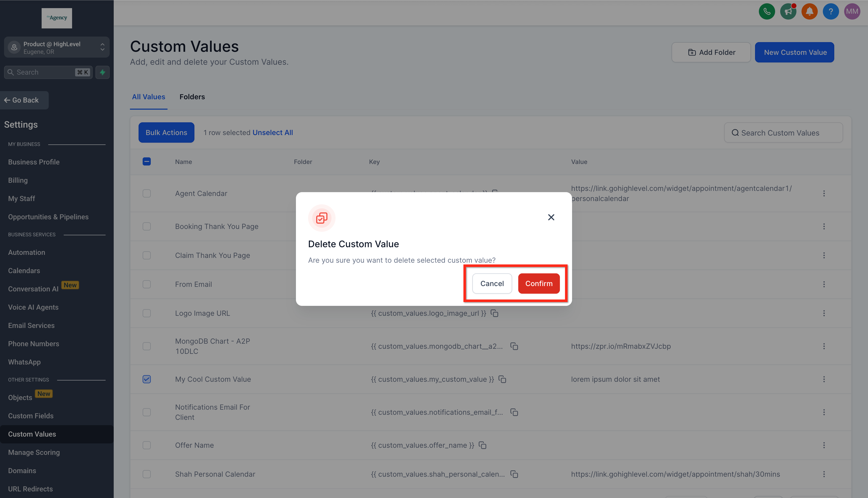Copy the logo_image_url key with copy icon
This screenshot has width=868, height=498.
point(495,313)
